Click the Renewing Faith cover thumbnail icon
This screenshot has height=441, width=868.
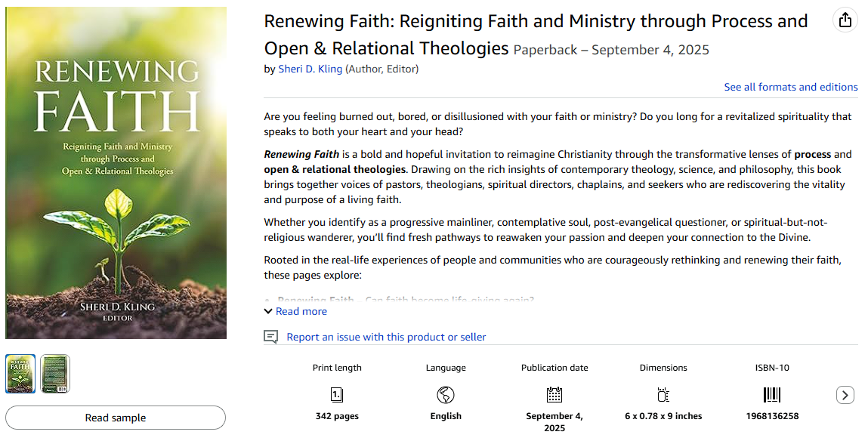tap(20, 374)
